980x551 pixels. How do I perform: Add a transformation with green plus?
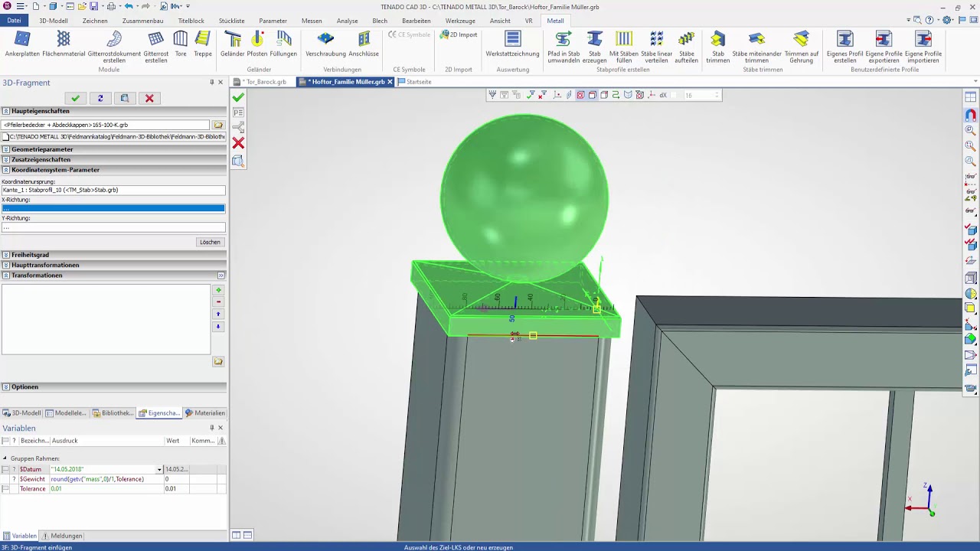coord(218,290)
